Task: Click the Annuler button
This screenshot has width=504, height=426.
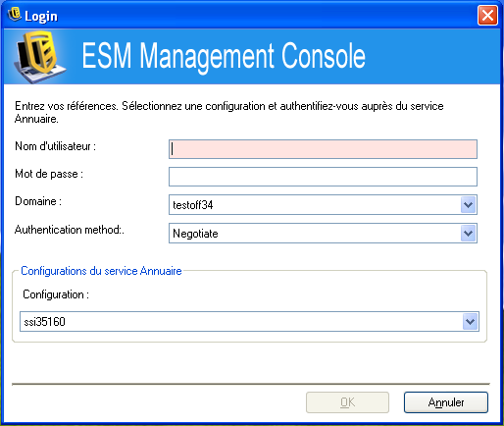Action: (x=446, y=402)
